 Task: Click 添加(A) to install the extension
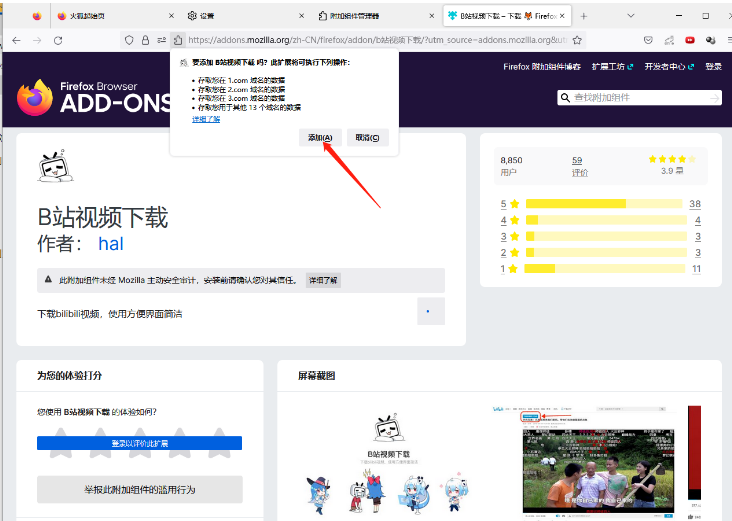(x=320, y=138)
